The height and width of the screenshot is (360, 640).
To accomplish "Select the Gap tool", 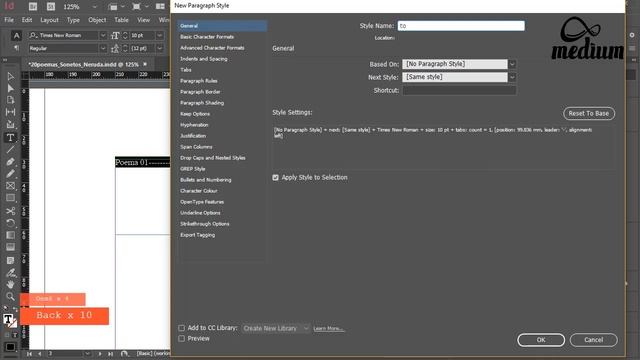I will pos(11,112).
